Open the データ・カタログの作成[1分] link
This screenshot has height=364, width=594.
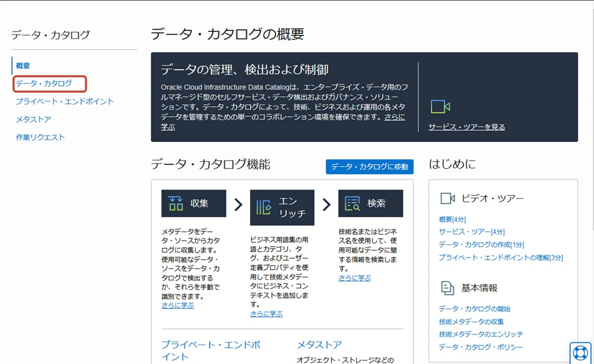[x=481, y=245]
